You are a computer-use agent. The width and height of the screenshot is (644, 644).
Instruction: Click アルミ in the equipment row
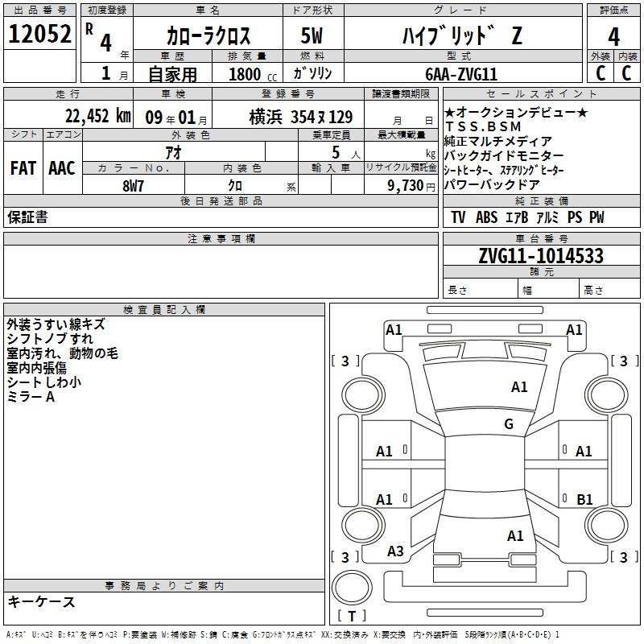tap(547, 217)
